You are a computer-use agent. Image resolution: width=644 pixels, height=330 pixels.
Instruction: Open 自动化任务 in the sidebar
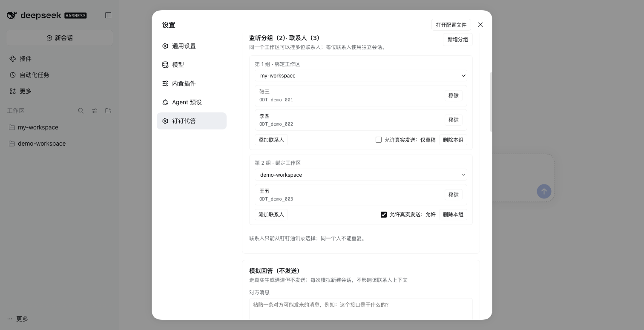pos(60,75)
